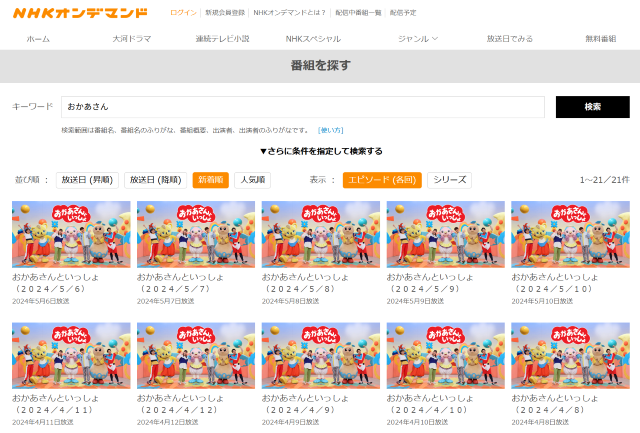Screen dimensions: 640x433
Task: Click the 1〜21／21件 result count
Action: [x=605, y=180]
